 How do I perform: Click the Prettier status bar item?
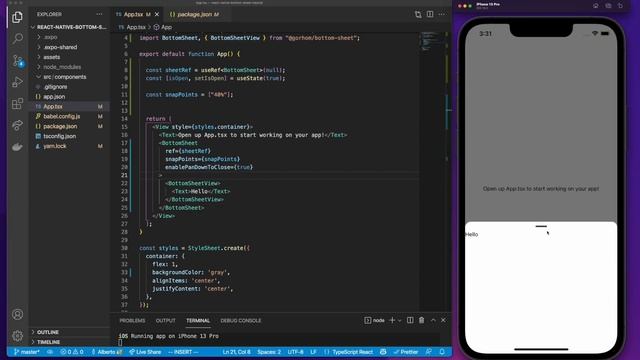pyautogui.click(x=406, y=352)
